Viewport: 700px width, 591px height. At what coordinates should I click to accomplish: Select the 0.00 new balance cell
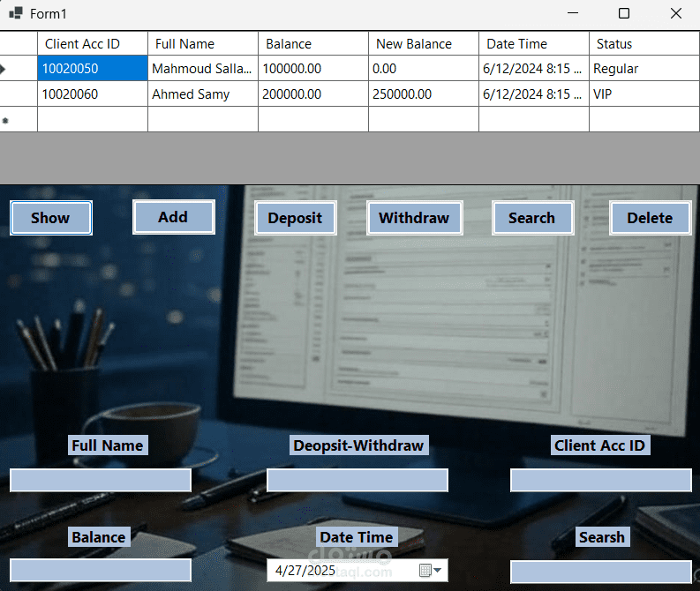coord(424,68)
